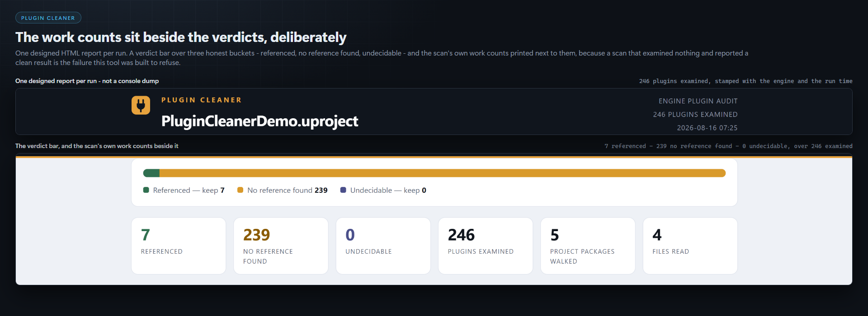
Task: Click the ENGINE PLUGIN AUDIT label
Action: point(698,101)
